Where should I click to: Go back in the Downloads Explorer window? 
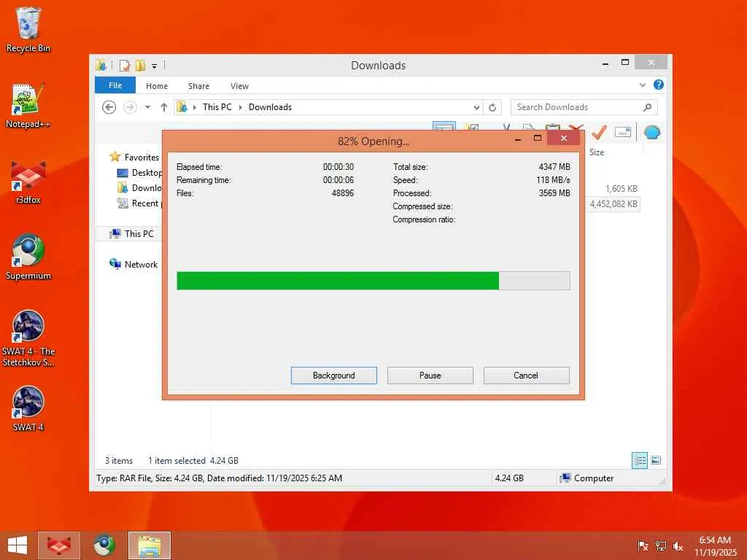(x=109, y=107)
